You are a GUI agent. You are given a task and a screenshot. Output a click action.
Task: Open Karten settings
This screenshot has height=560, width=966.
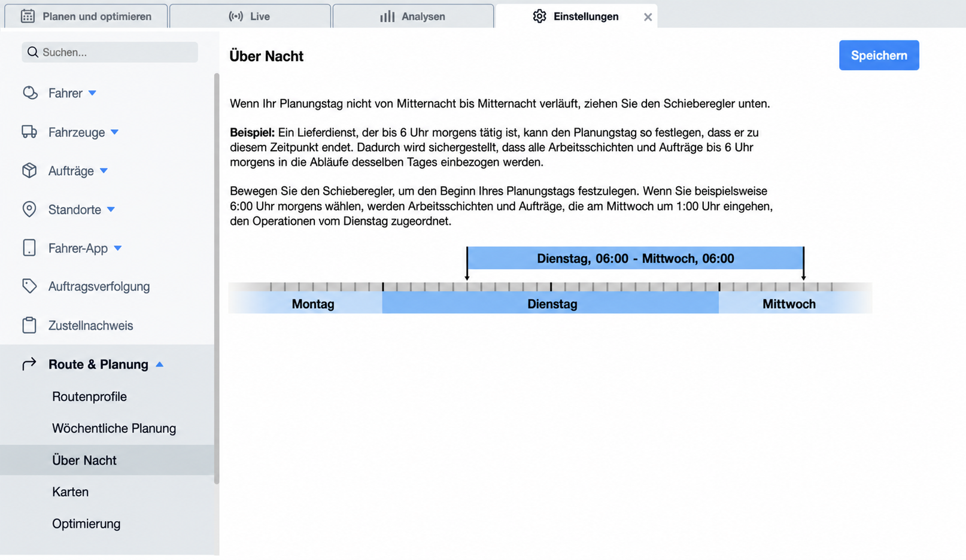(70, 492)
